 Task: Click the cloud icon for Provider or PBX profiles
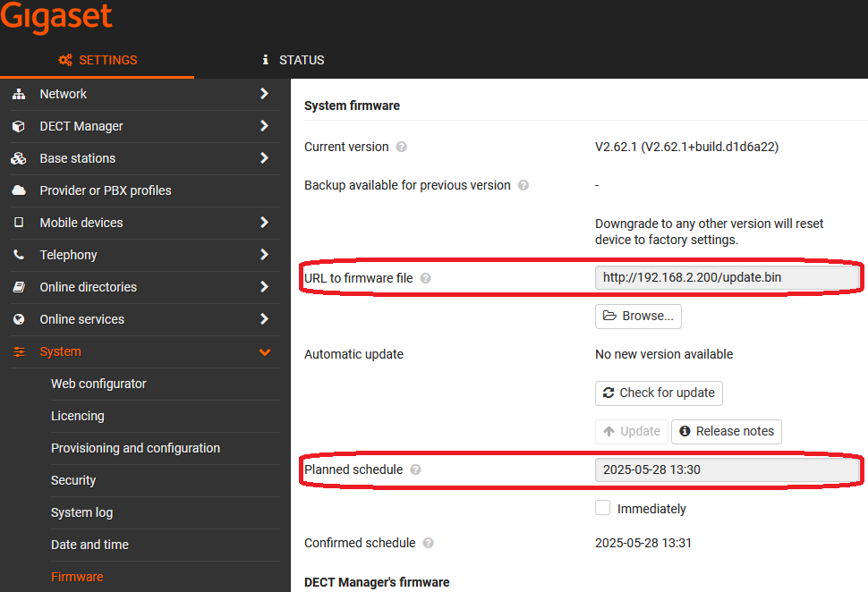(x=19, y=190)
